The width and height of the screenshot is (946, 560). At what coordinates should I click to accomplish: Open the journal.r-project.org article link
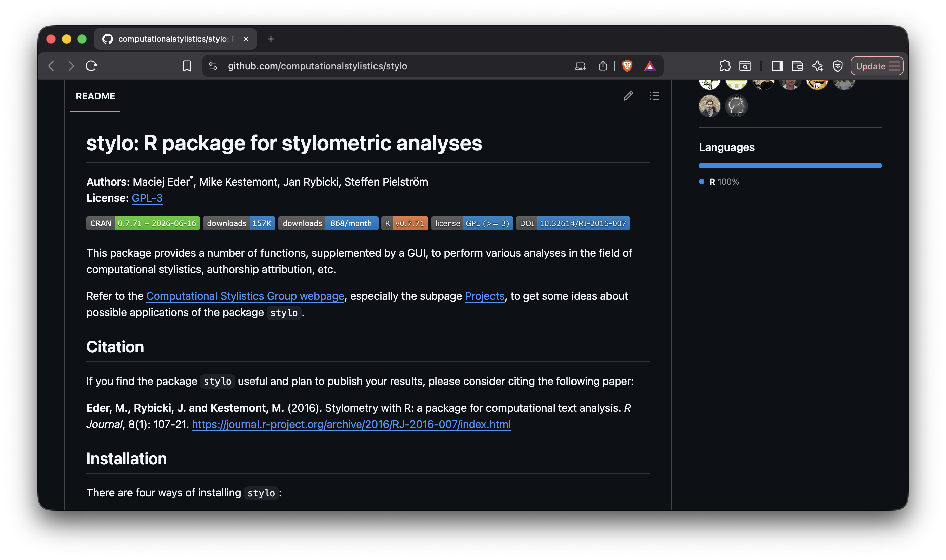click(351, 424)
